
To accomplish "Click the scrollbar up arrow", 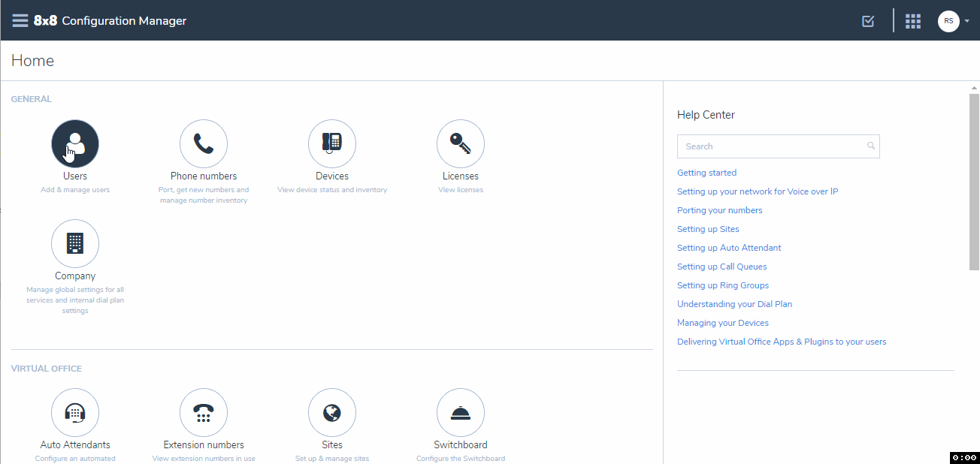I will (x=974, y=87).
